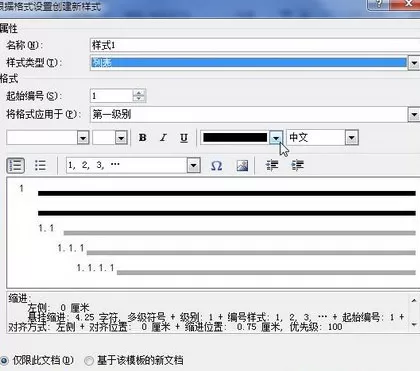Click the 1.1.1.1 level in preview
This screenshot has width=420, height=371.
[96, 268]
